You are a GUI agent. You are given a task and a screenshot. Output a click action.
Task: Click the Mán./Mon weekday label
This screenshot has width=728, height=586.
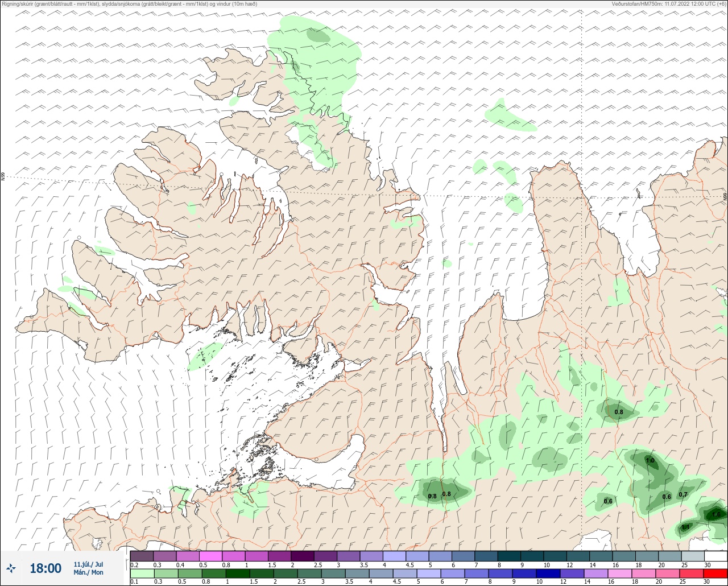coord(88,573)
